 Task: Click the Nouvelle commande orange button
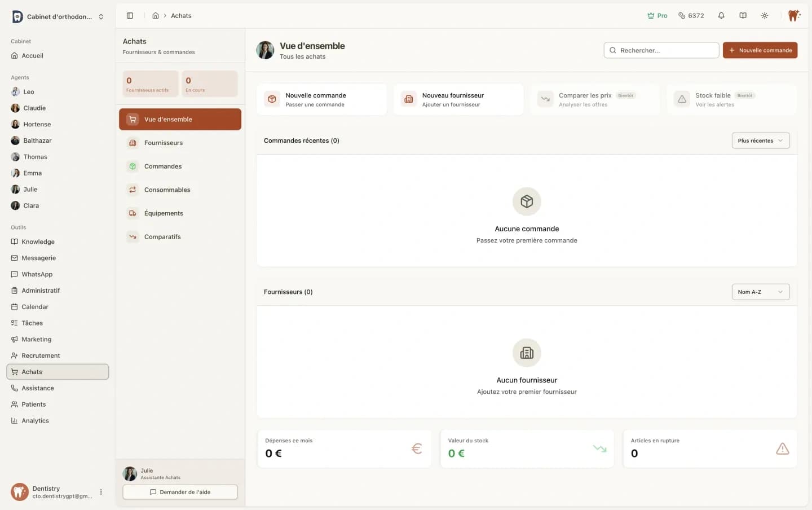[x=760, y=50]
